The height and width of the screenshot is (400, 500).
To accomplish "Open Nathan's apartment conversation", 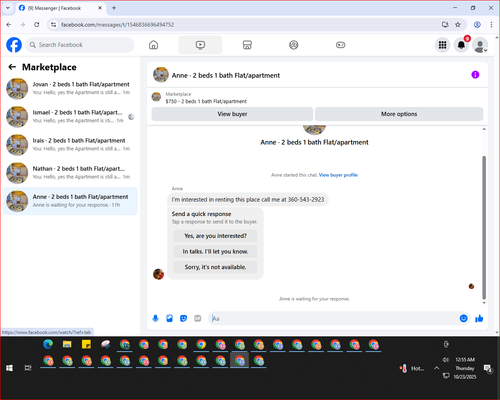I will [70, 173].
